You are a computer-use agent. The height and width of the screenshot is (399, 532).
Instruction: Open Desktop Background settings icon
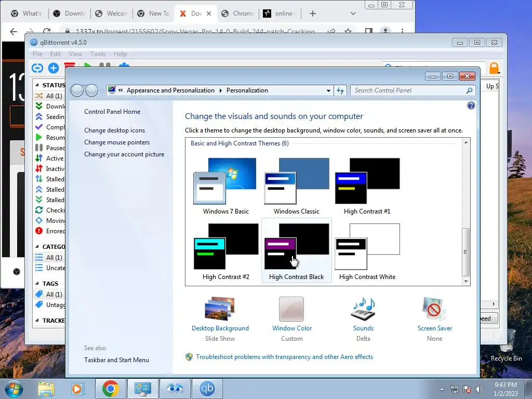[220, 309]
